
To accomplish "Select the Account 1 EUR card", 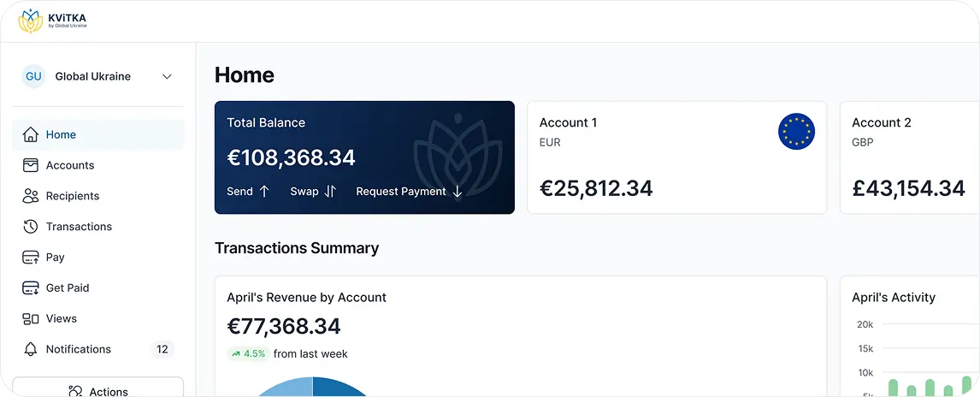I will [x=676, y=157].
